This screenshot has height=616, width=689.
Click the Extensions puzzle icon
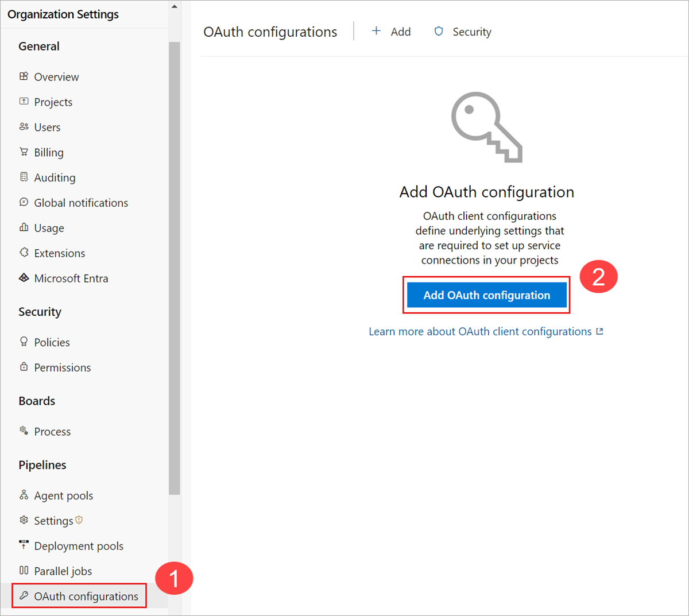(24, 253)
